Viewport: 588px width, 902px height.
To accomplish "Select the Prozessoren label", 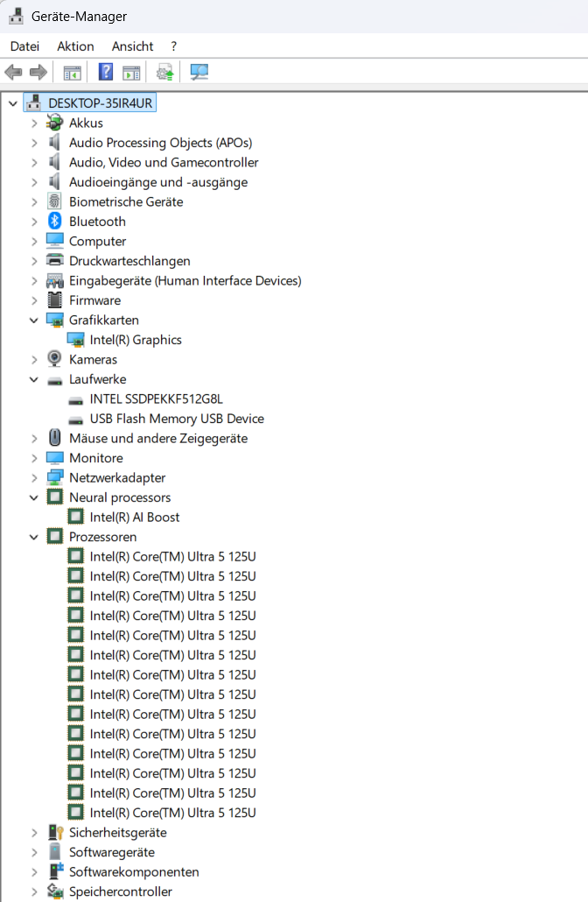I will tap(103, 537).
